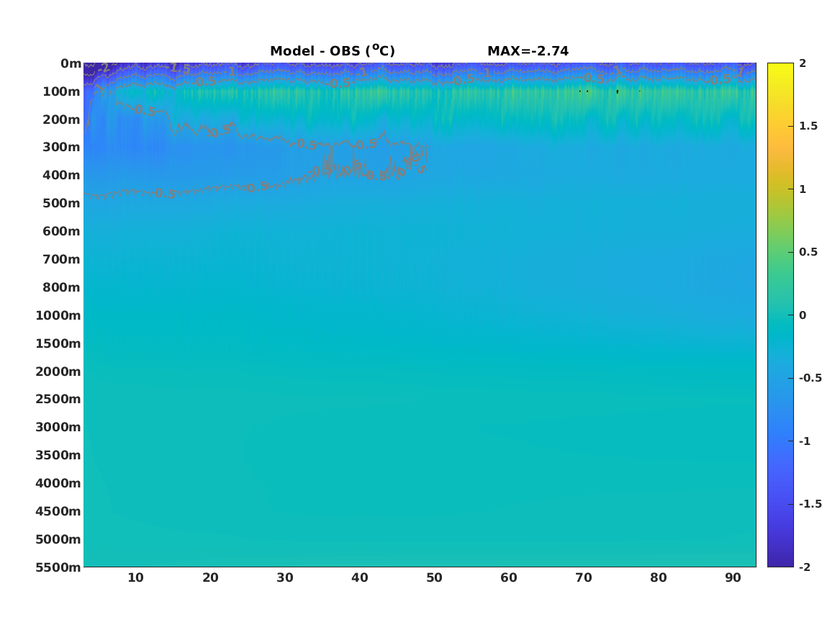Select the colorbar tick label "1.5"
Screen dimensions: 840x630
click(808, 126)
